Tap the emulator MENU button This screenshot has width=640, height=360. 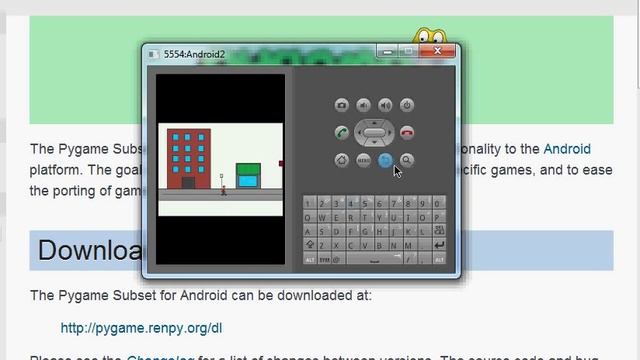(x=363, y=160)
